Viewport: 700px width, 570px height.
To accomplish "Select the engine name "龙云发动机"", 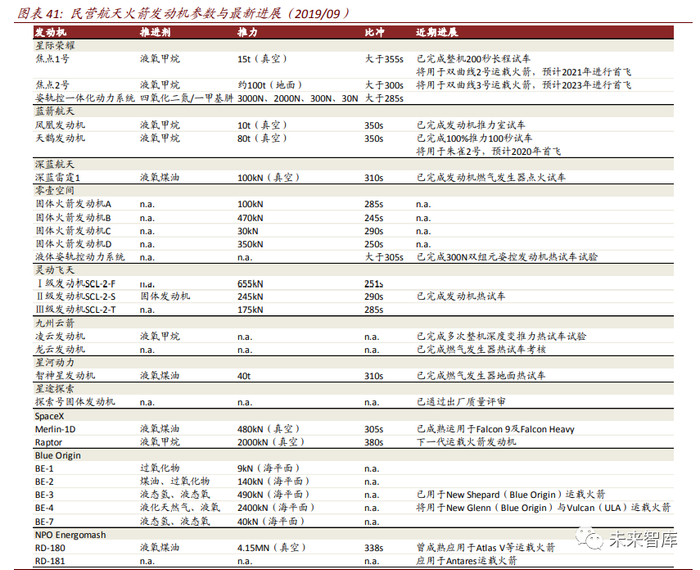I will (60, 349).
